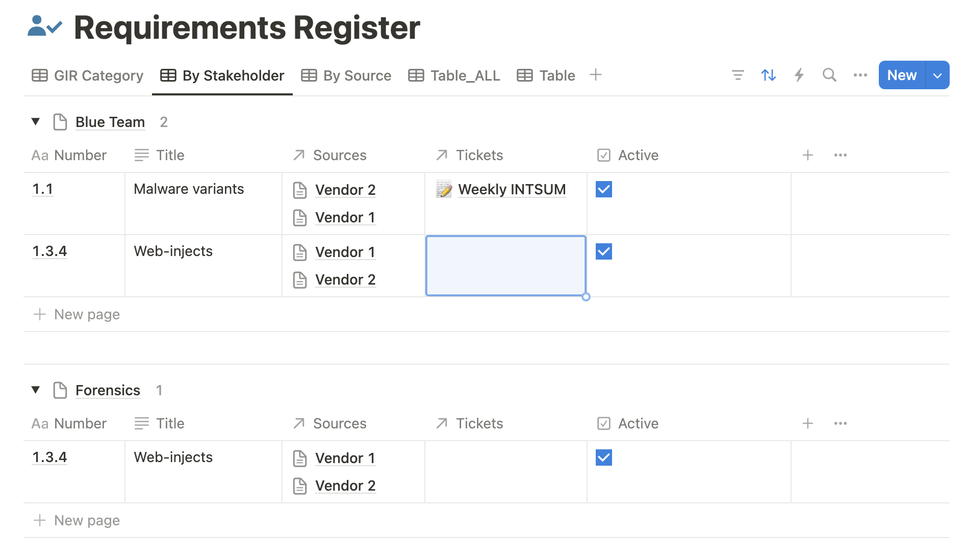This screenshot has height=560, width=965.
Task: Open Forensics table column options dots
Action: click(x=840, y=423)
